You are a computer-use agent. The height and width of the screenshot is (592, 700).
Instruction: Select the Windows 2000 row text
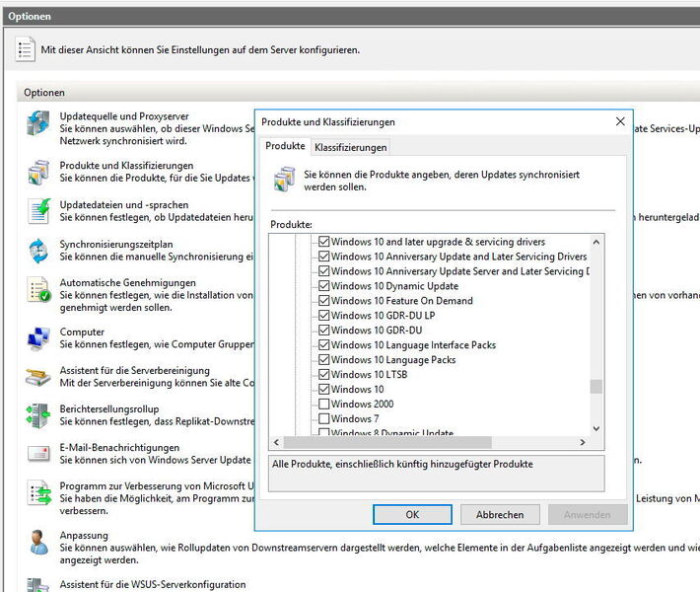362,404
